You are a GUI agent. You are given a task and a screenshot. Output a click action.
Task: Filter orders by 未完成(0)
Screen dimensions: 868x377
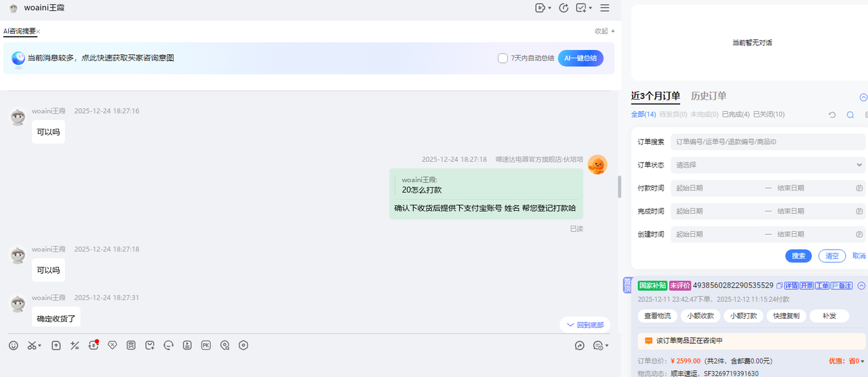[705, 115]
